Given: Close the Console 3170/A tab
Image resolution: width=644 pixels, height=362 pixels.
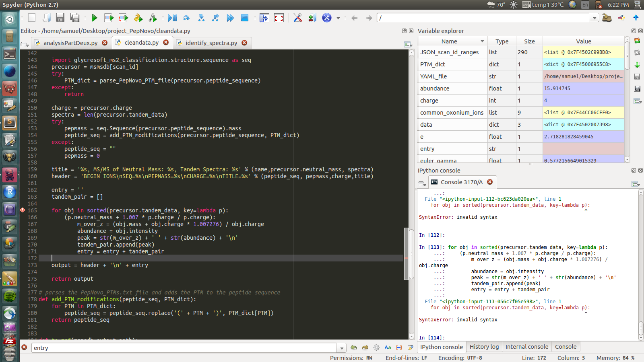Looking at the screenshot, I should [490, 182].
